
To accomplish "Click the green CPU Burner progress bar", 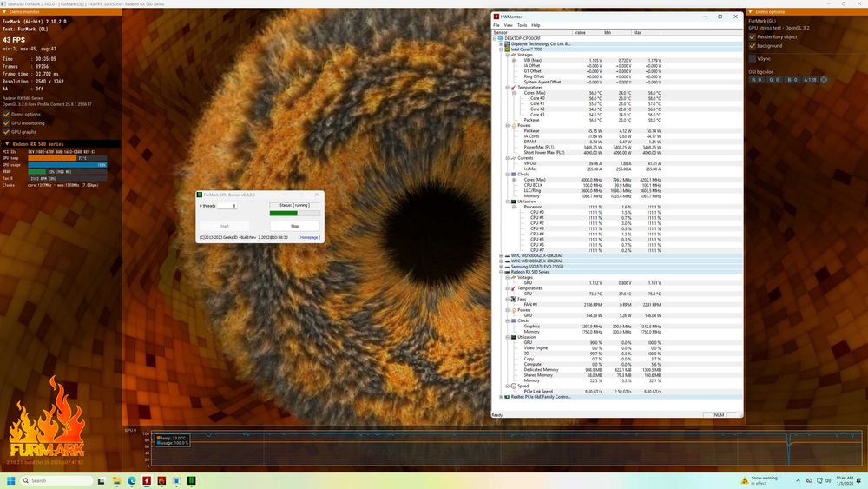I will 294,213.
